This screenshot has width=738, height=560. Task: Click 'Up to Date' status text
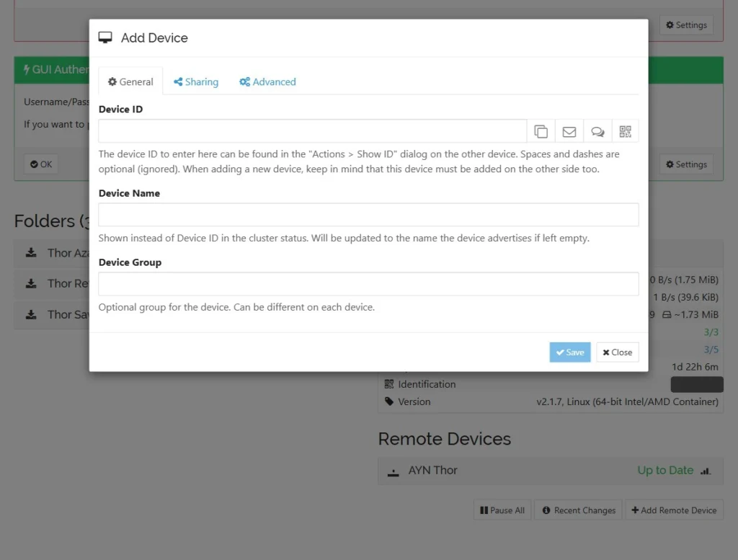pos(665,470)
